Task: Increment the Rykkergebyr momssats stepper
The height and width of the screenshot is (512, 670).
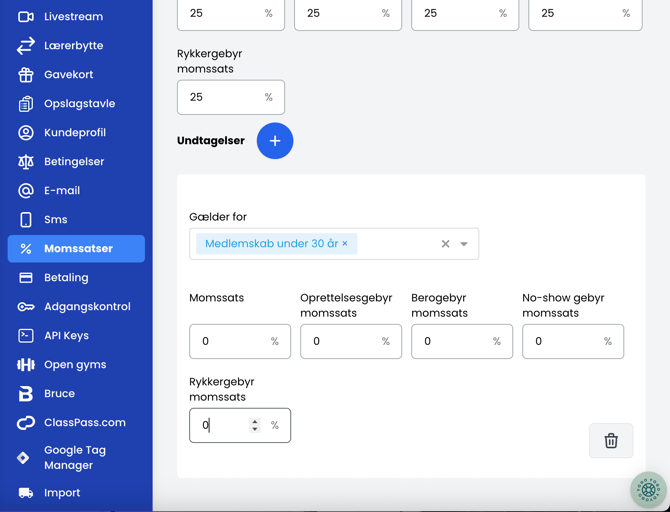Action: [x=255, y=421]
